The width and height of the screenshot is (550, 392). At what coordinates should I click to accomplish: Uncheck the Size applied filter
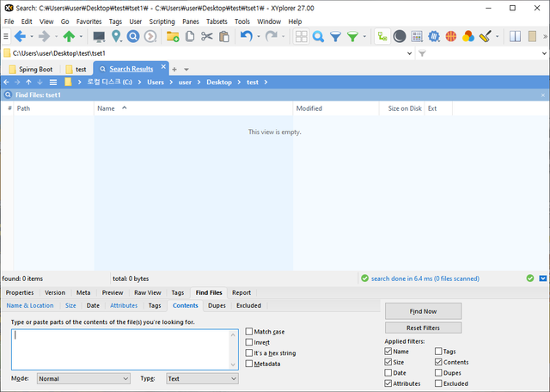pyautogui.click(x=388, y=362)
